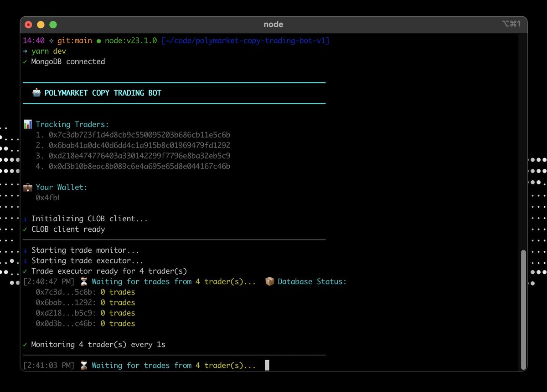Click trader address 0x7c3db723f1d4d8cb9c55...

pos(139,135)
